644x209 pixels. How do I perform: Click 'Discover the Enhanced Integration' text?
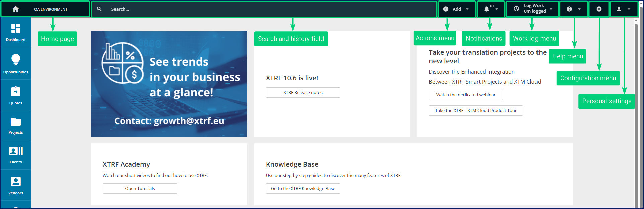coord(472,72)
